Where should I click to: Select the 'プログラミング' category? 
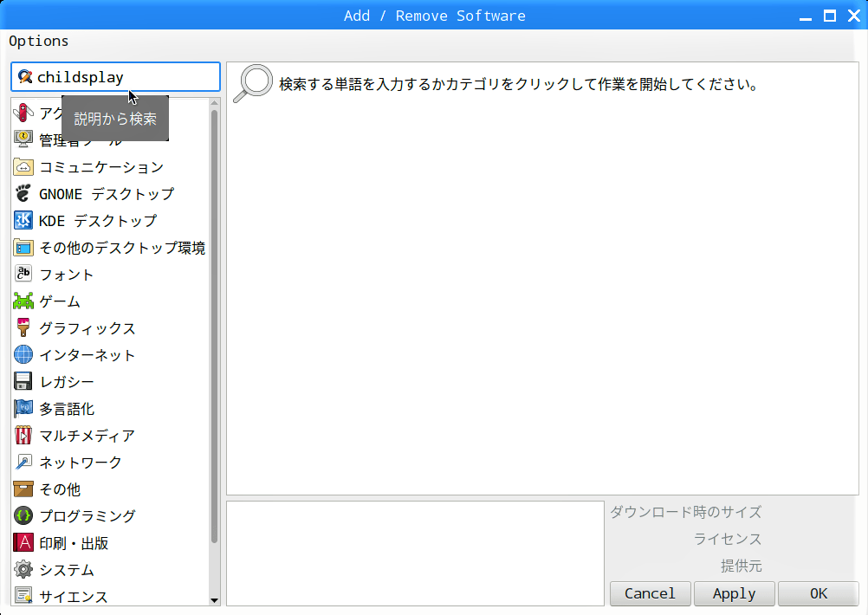coord(111,515)
